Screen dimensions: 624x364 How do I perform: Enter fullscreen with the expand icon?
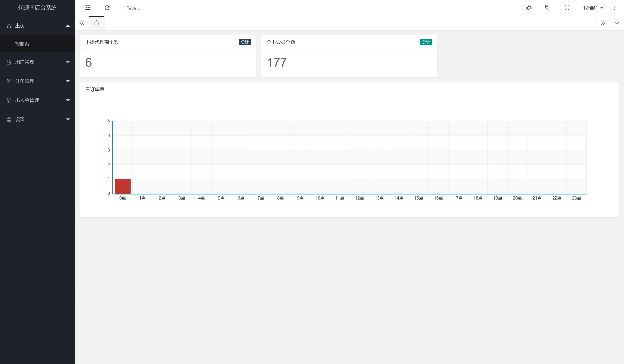coord(567,8)
